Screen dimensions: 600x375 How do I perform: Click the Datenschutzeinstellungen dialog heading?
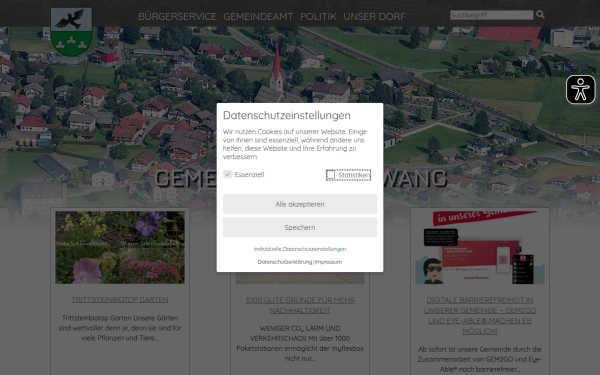pos(287,115)
